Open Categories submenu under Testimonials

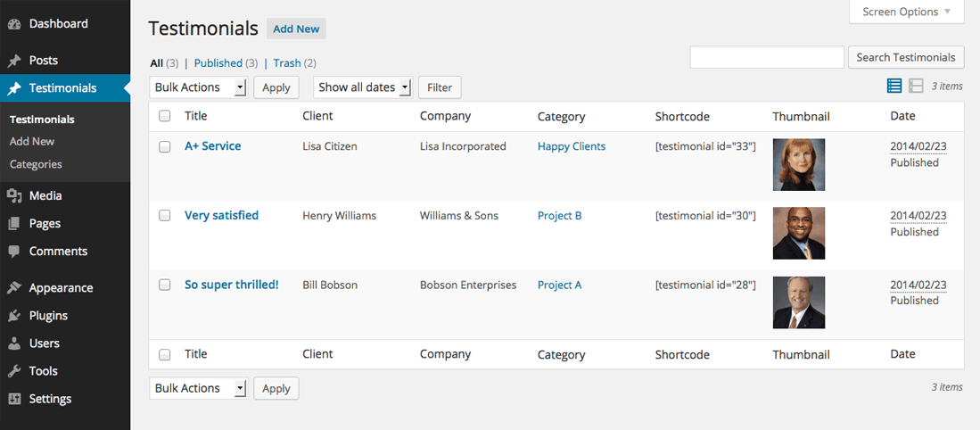pos(36,164)
